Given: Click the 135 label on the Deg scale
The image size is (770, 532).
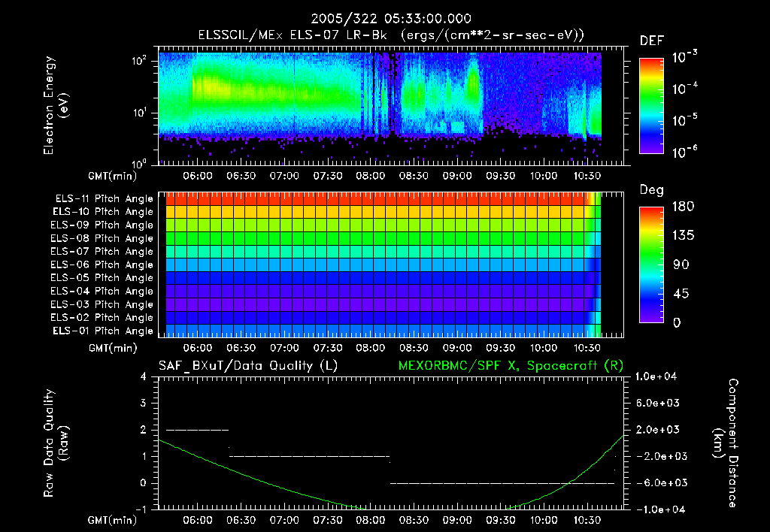Looking at the screenshot, I should [x=683, y=235].
